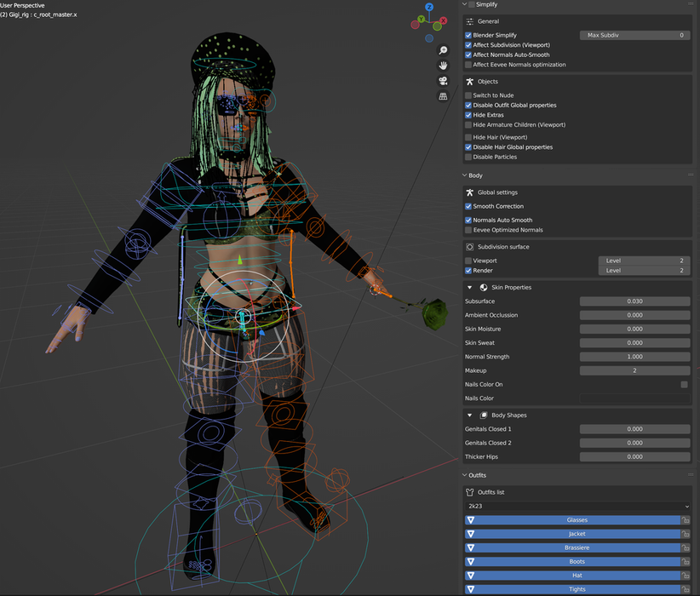Snap view to the red X axis

[x=443, y=20]
